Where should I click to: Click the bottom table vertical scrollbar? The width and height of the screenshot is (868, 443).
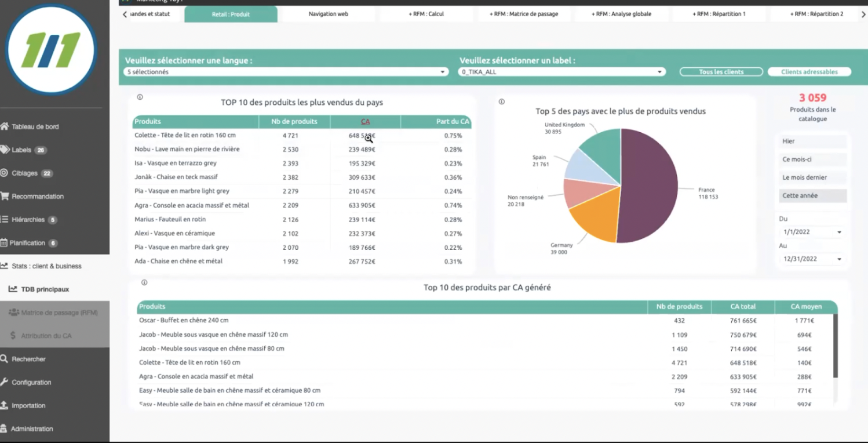[x=835, y=346]
